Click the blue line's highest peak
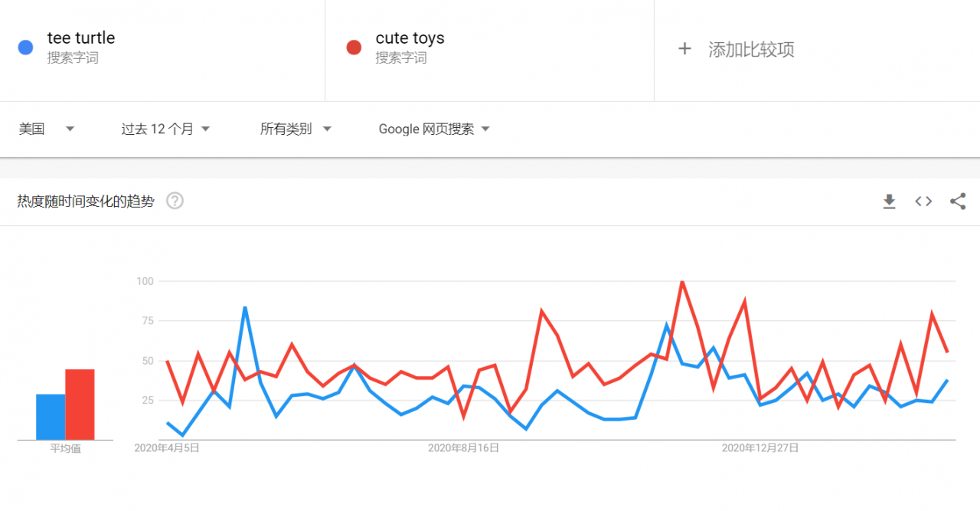Image resolution: width=980 pixels, height=511 pixels. (244, 308)
